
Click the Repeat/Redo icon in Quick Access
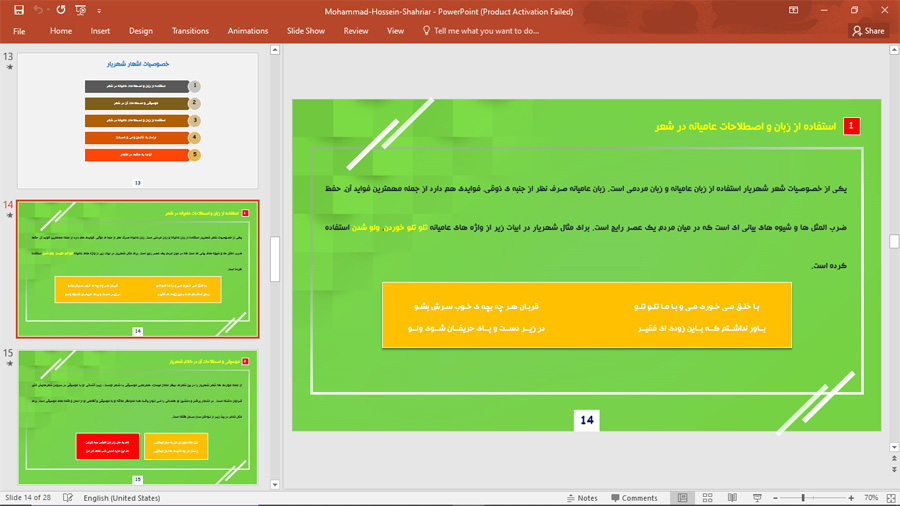[x=61, y=11]
